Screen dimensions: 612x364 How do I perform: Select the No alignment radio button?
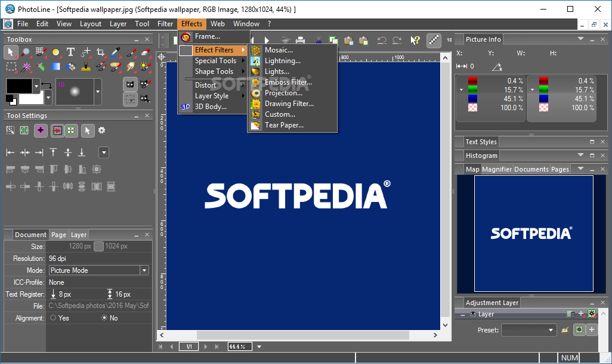pos(104,318)
